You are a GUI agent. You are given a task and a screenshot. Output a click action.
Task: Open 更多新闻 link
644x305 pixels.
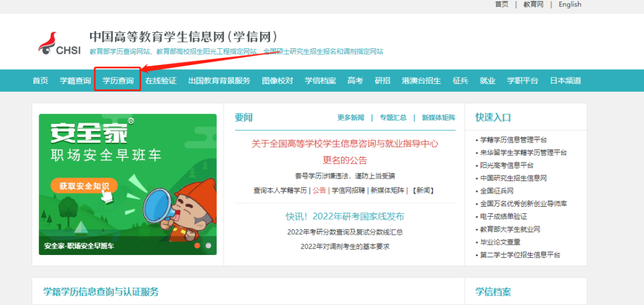(351, 118)
